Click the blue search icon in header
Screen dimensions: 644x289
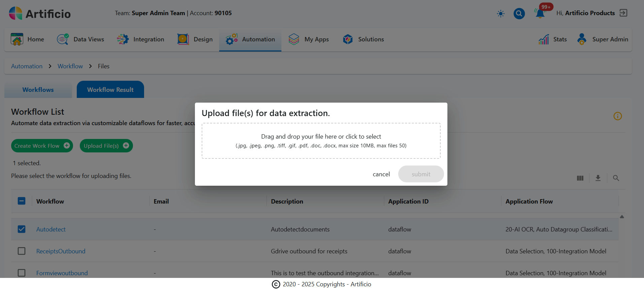(519, 13)
